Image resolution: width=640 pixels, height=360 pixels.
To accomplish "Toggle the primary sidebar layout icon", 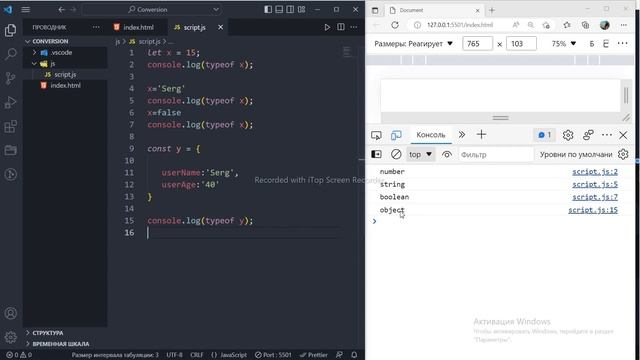I will [268, 9].
